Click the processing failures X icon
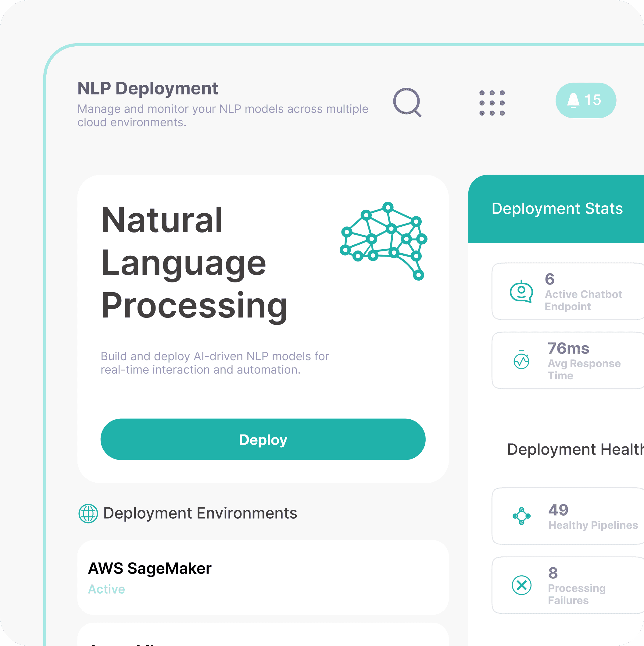644x646 pixels. coord(521,585)
